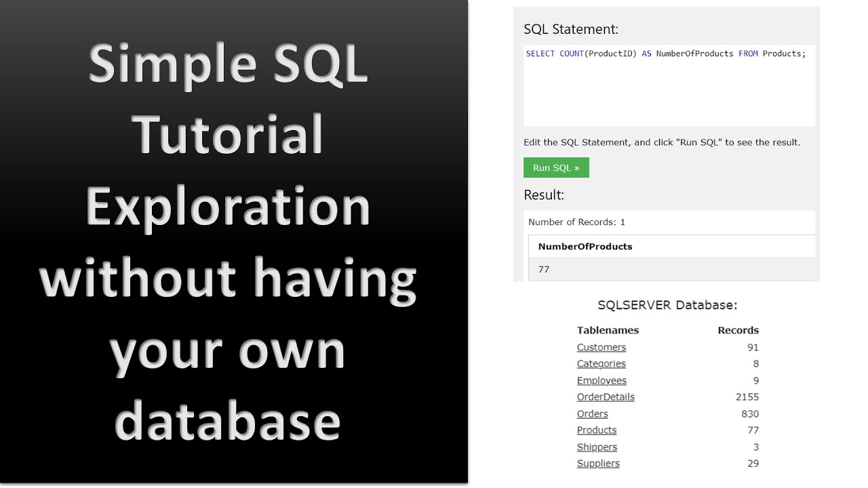Image resolution: width=868 pixels, height=488 pixels.
Task: Select the 9 record count for Employees
Action: (755, 381)
